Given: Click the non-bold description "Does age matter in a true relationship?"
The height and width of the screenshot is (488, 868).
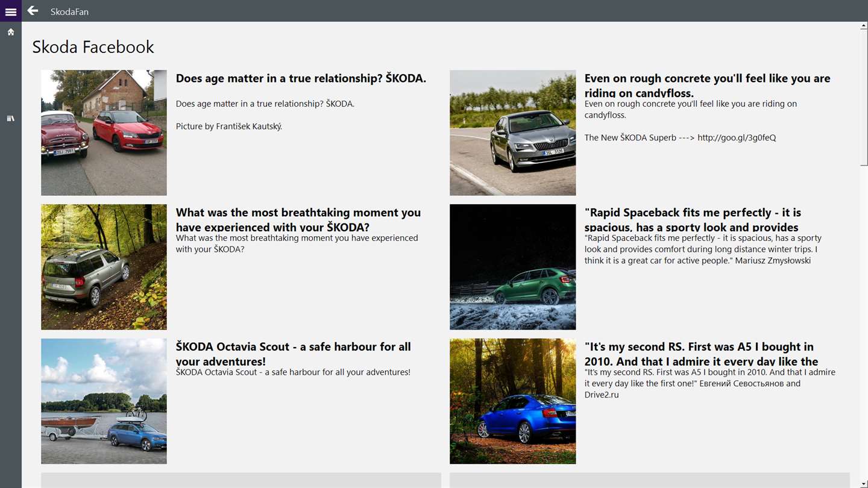Looking at the screenshot, I should click(265, 104).
